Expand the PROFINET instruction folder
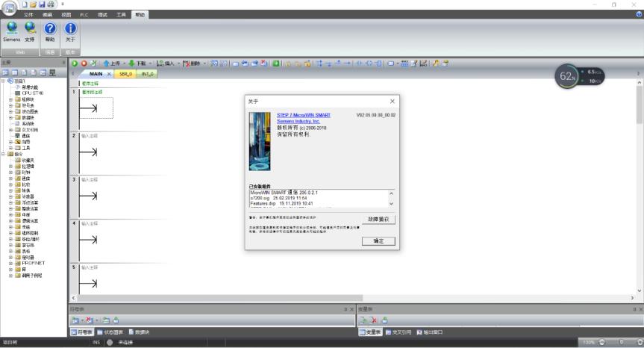The image size is (644, 348). click(10, 263)
